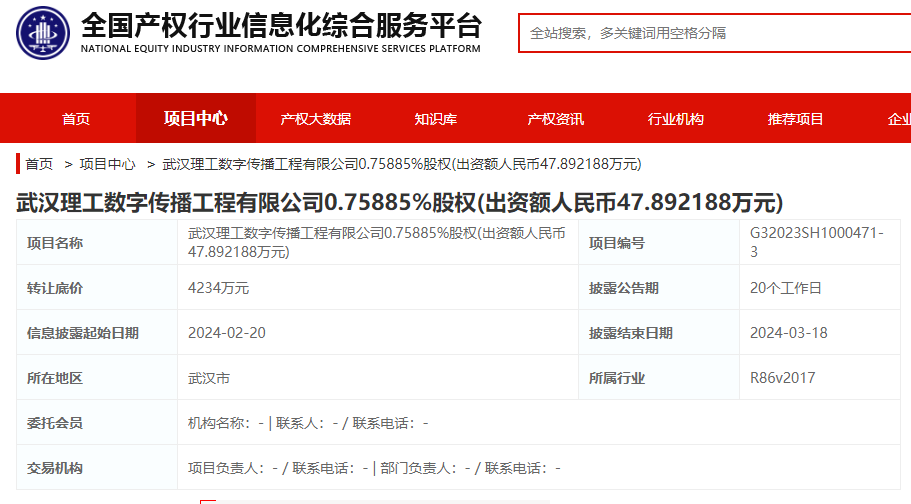Click the 所在地区 label cell
Screen dimensions: 911x504
tap(97, 378)
